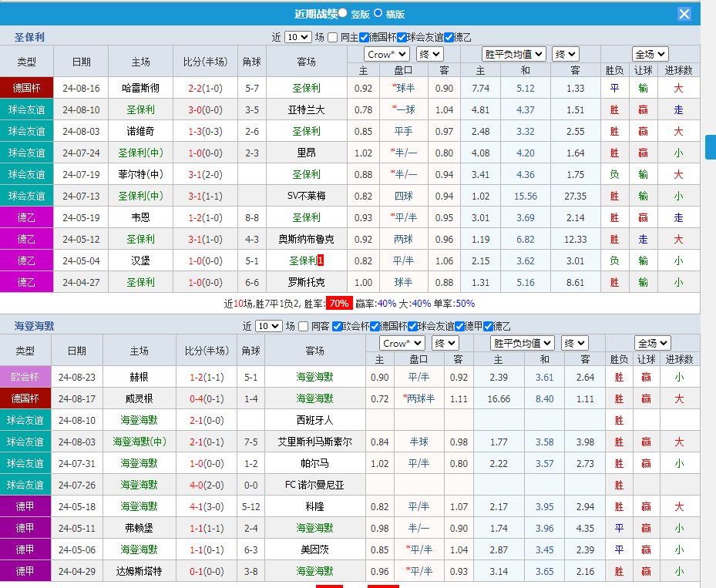Disable the 球会友谊 checkbox in top table
Image resolution: width=716 pixels, height=588 pixels.
click(x=400, y=35)
